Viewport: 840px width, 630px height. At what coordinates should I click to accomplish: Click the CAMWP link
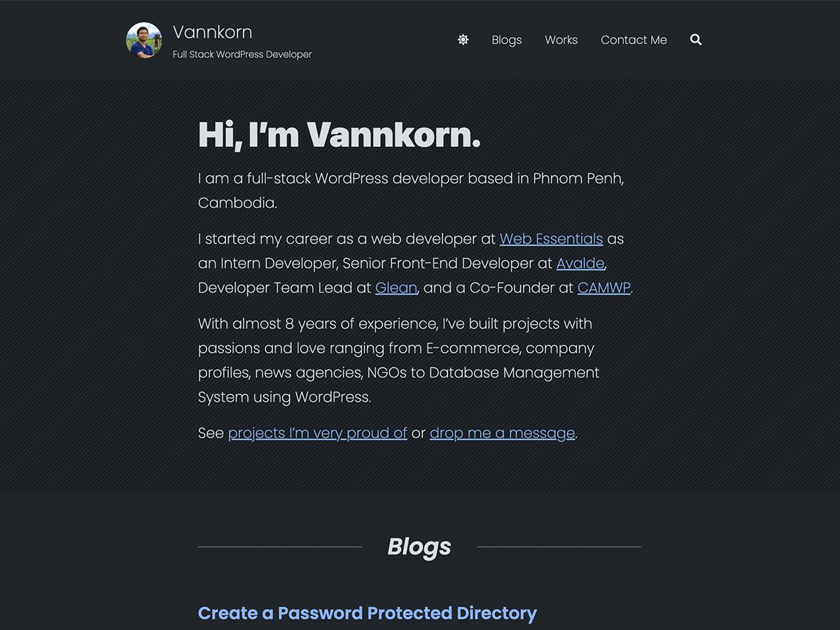pos(603,288)
